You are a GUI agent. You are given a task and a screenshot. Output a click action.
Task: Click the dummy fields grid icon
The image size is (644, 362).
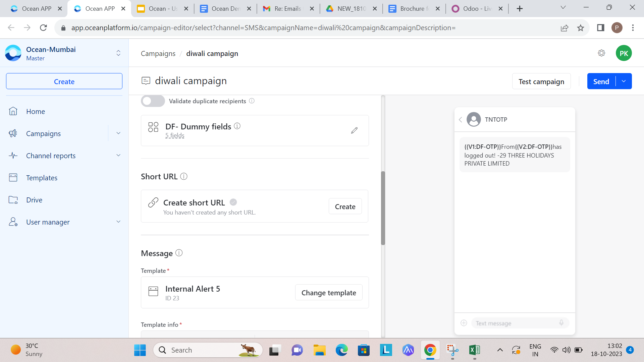click(x=153, y=127)
